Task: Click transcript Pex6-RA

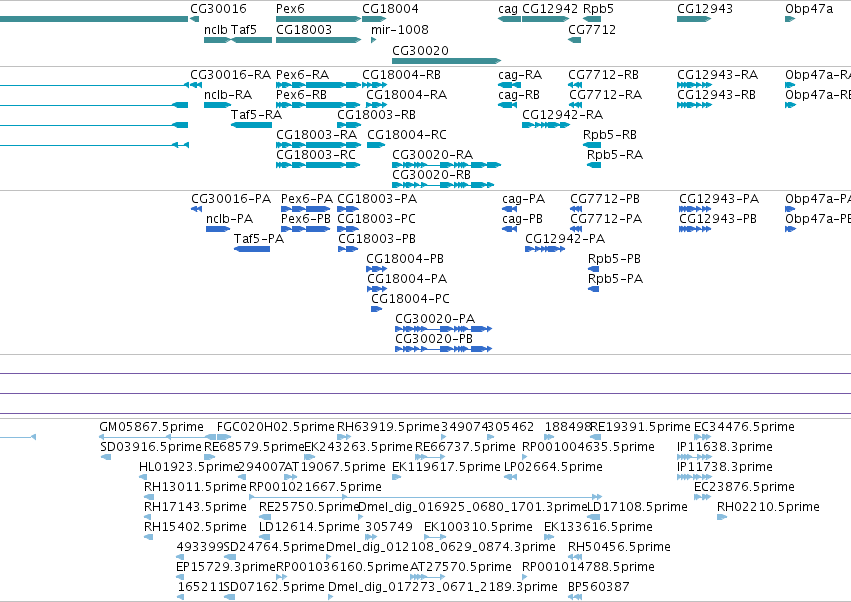Action: 302,75
